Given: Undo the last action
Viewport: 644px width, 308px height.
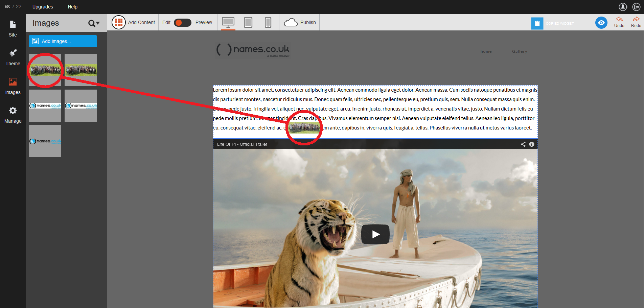Looking at the screenshot, I should [x=619, y=22].
